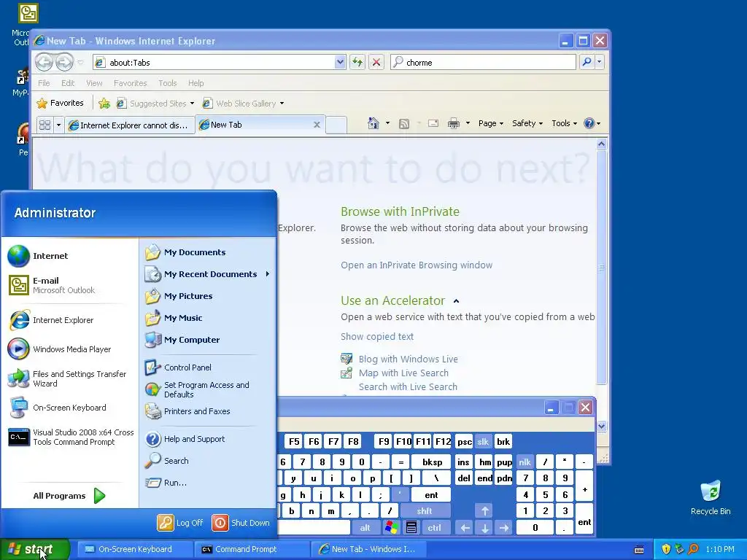
Task: Expand Web Slice Gallery dropdown
Action: 282,104
